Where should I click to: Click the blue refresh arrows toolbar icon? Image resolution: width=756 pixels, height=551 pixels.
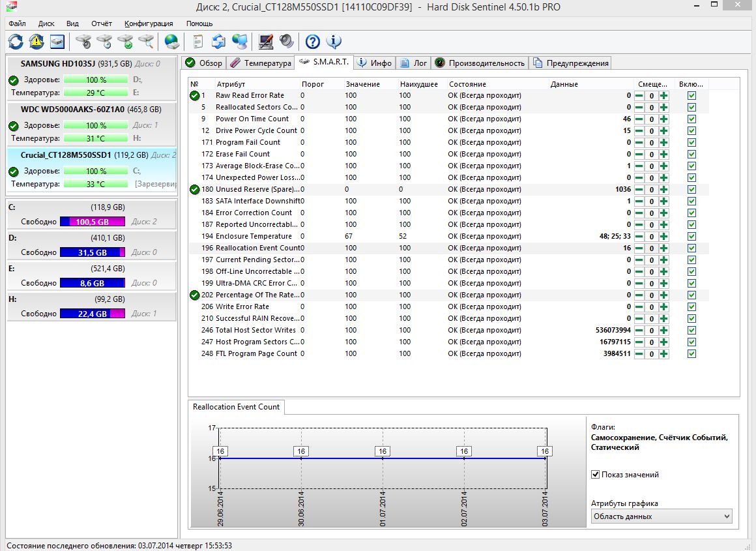[x=15, y=42]
